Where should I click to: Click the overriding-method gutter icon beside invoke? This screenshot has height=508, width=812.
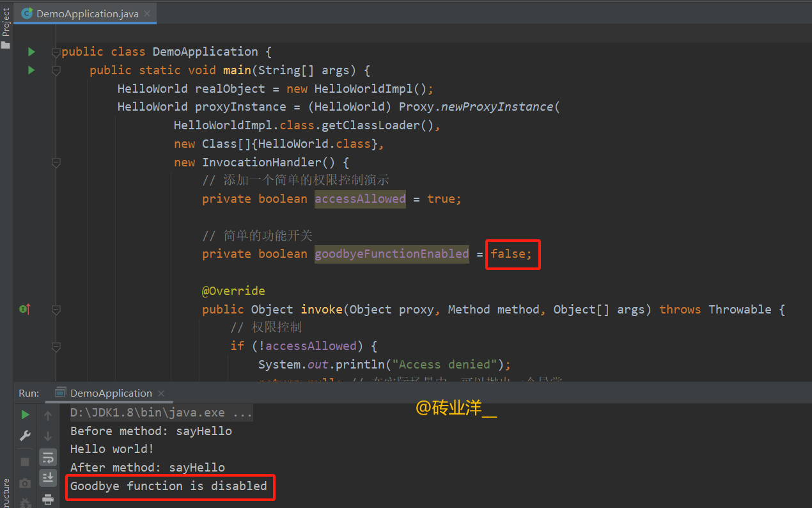tap(24, 308)
